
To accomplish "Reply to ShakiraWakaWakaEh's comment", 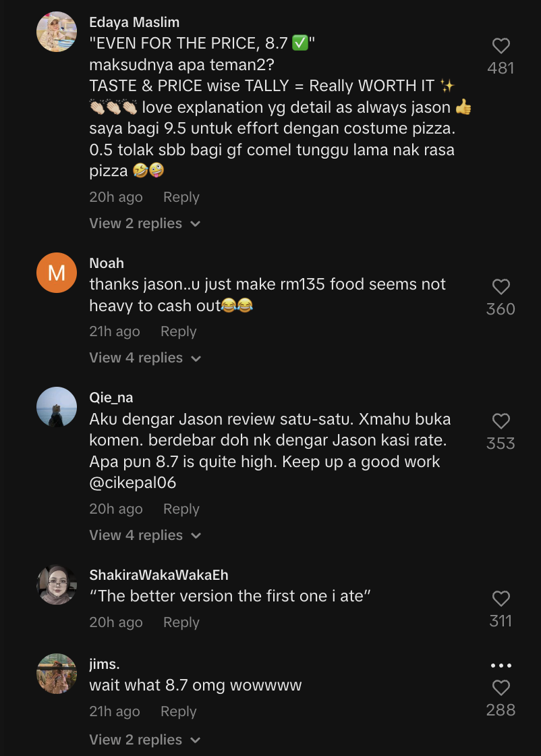I will (x=181, y=622).
